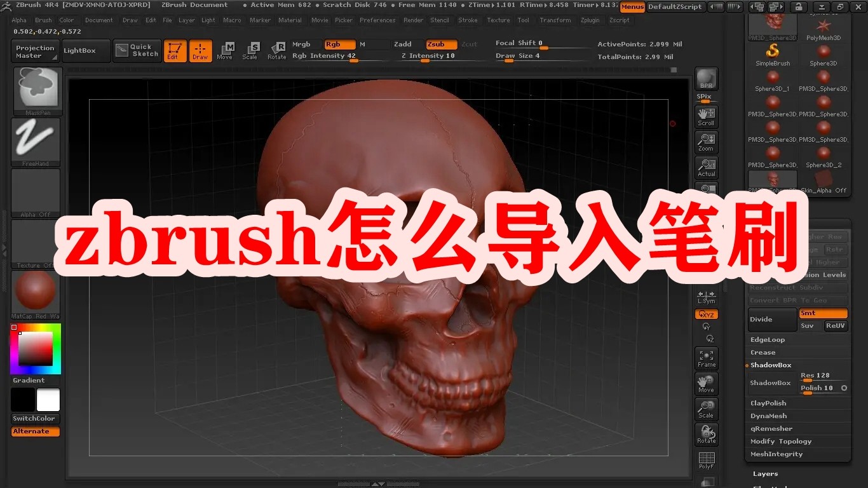Screen dimensions: 868x488
Task: Click Move view button with hand icon
Action: point(706,384)
